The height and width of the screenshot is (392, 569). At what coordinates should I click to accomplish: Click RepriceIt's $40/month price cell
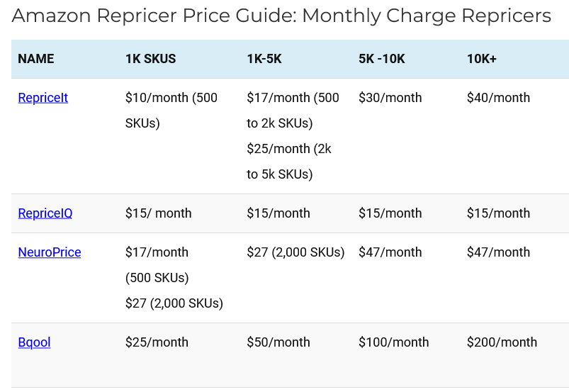(498, 98)
